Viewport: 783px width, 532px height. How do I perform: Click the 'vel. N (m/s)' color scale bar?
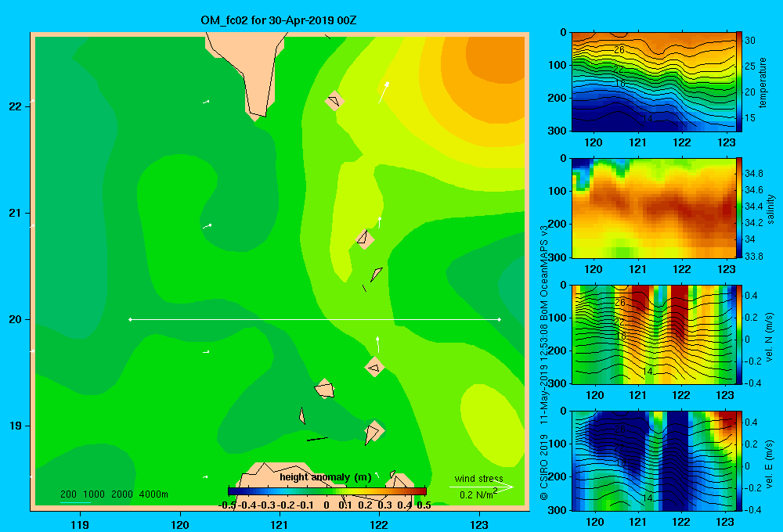tap(739, 334)
